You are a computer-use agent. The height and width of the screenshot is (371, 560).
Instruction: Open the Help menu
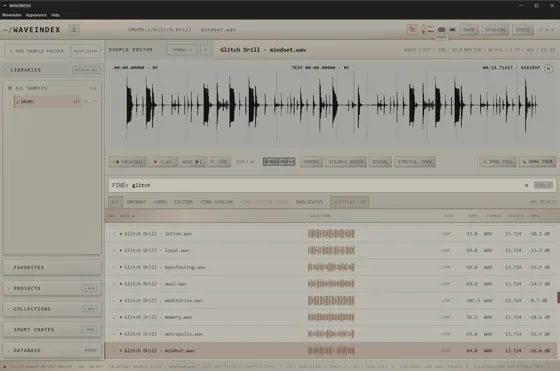[x=55, y=15]
